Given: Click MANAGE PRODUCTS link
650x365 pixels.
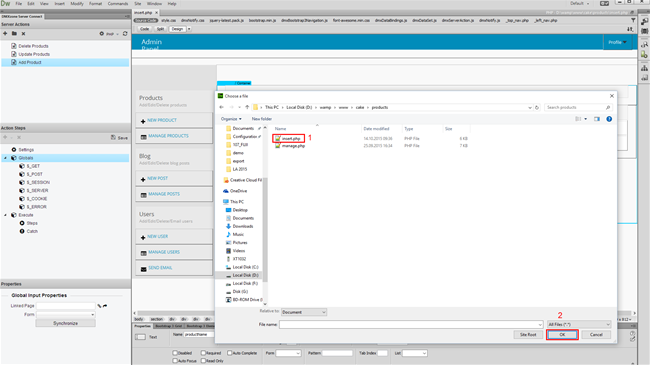Looking at the screenshot, I should click(x=168, y=136).
